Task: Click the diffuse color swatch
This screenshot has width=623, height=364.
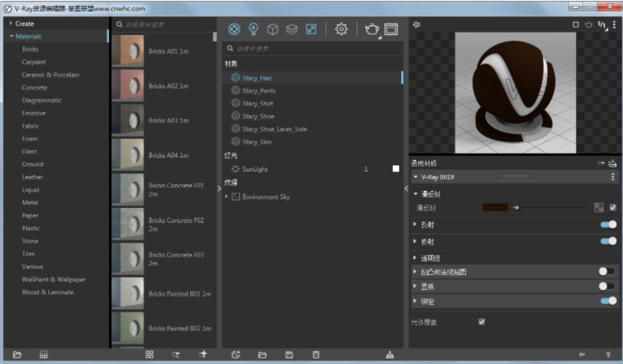Action: (495, 208)
